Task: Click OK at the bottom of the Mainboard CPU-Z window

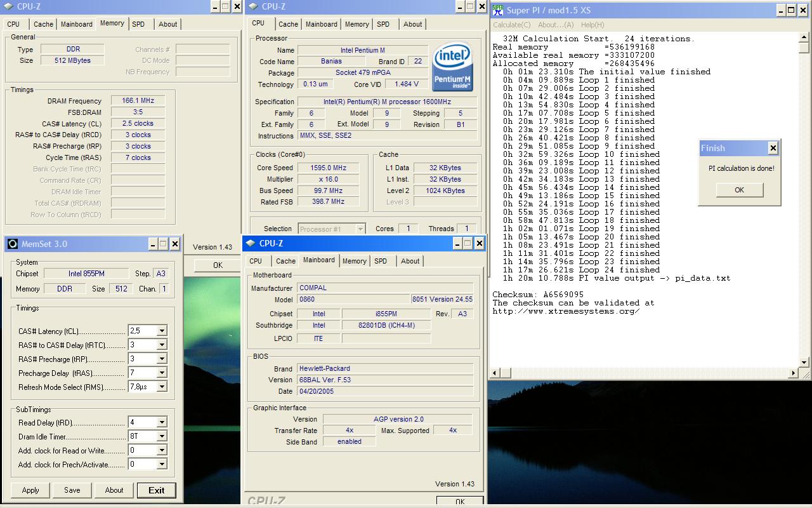Action: click(460, 502)
